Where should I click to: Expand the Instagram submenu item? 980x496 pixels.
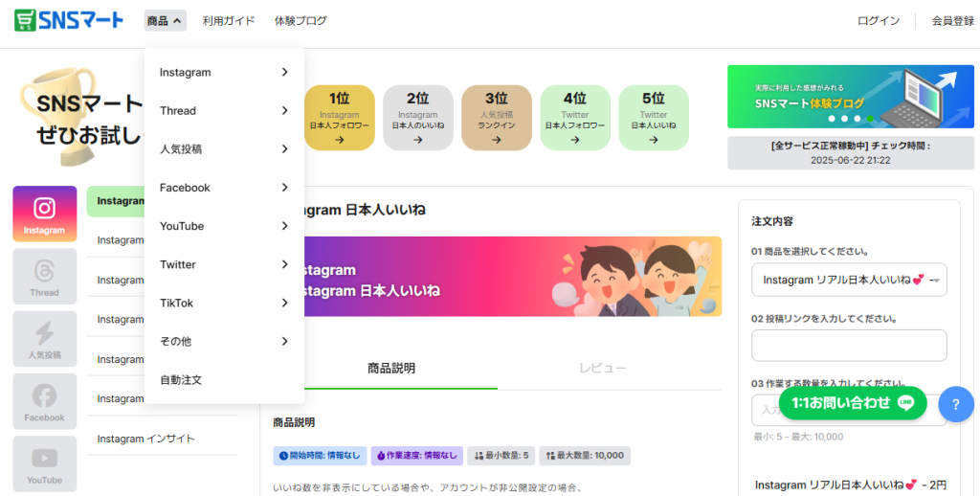(224, 73)
